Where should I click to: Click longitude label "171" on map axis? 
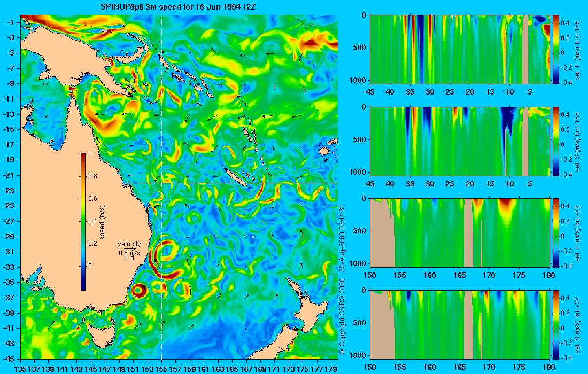(x=275, y=369)
